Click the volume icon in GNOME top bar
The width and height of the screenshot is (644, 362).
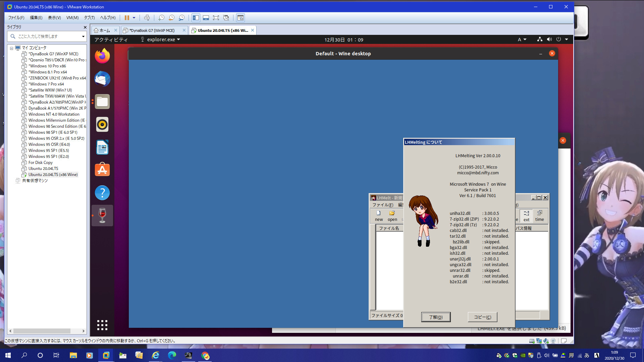[549, 39]
